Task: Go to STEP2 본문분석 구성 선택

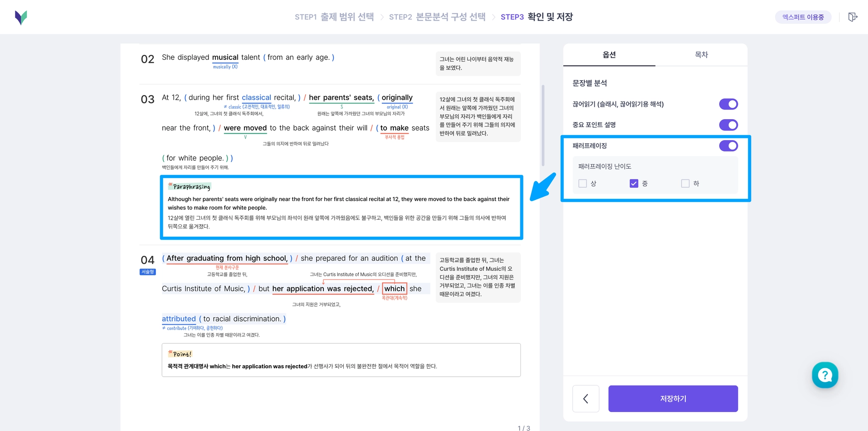Action: point(437,17)
